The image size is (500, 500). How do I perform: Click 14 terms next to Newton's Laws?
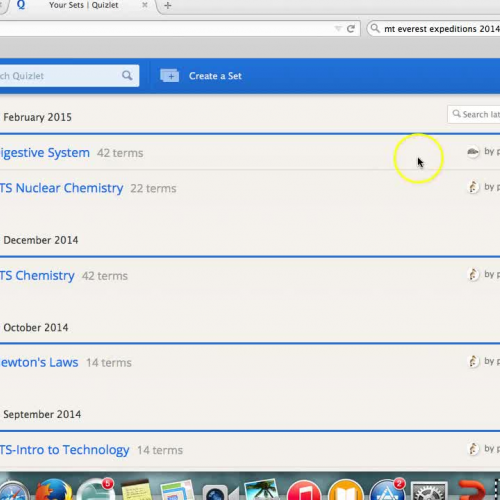click(x=109, y=363)
